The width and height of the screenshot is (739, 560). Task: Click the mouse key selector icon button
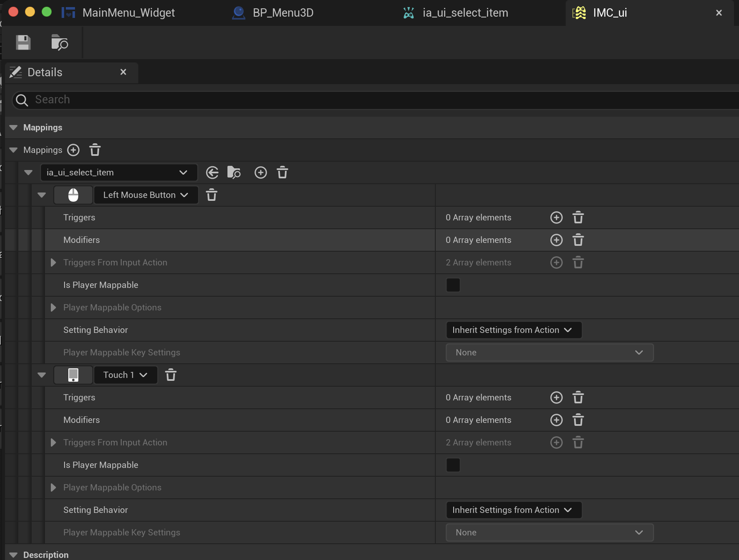(x=73, y=195)
